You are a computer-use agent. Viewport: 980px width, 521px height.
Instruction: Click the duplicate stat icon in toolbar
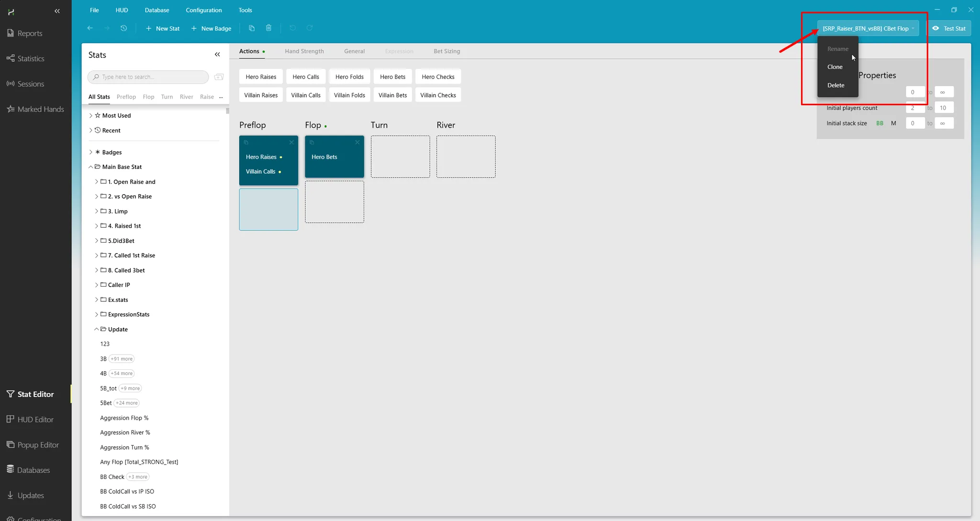tap(252, 28)
